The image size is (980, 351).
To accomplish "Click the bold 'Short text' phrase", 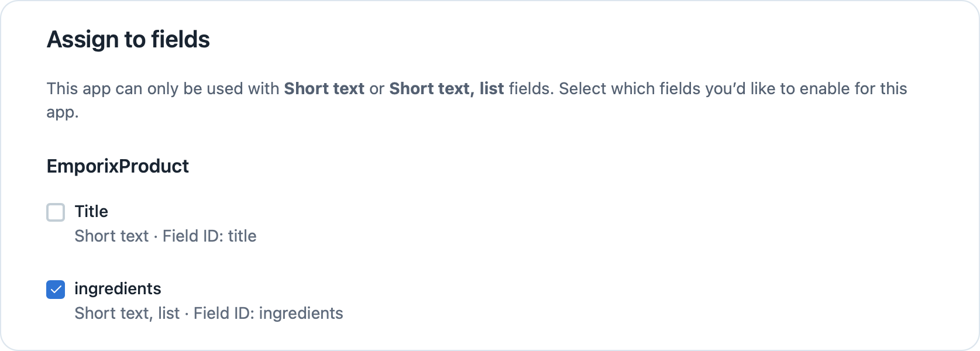I will click(324, 88).
